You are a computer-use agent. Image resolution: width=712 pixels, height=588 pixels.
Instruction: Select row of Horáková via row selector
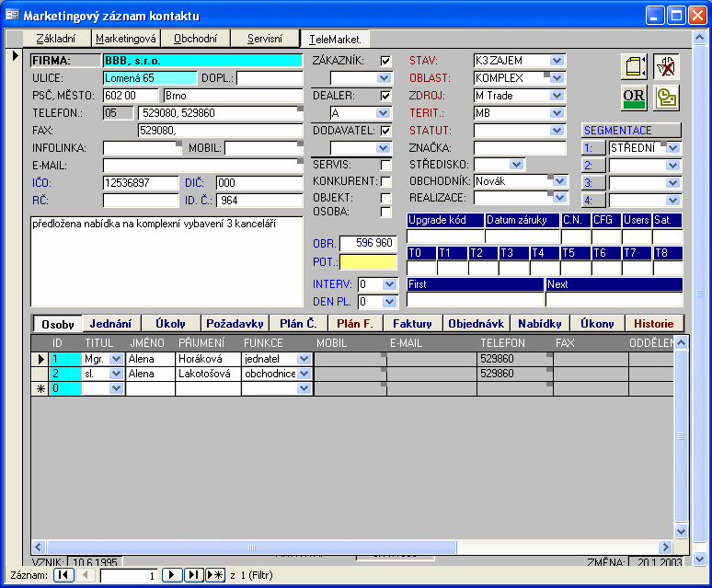coord(40,359)
